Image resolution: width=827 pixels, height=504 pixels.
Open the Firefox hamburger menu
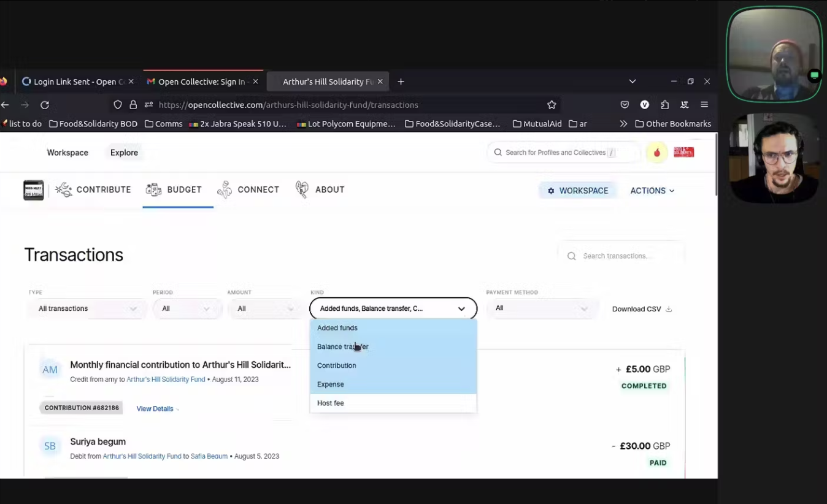704,105
